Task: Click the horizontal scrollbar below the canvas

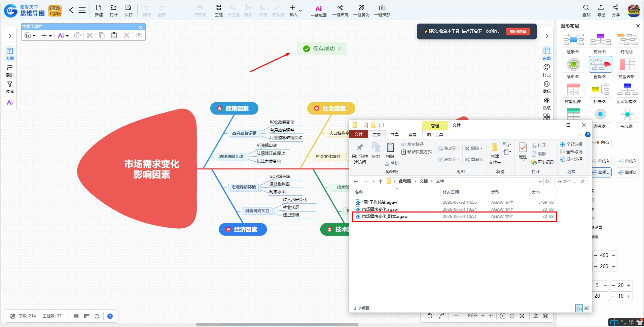Action: (277, 325)
